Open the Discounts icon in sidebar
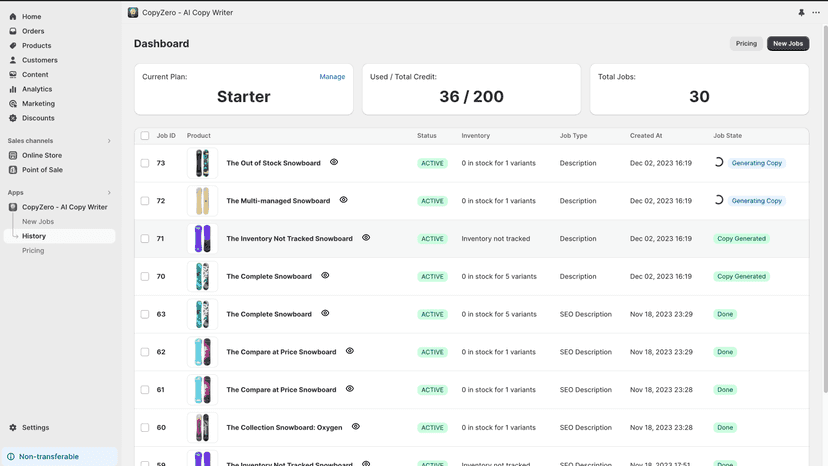 (13, 118)
